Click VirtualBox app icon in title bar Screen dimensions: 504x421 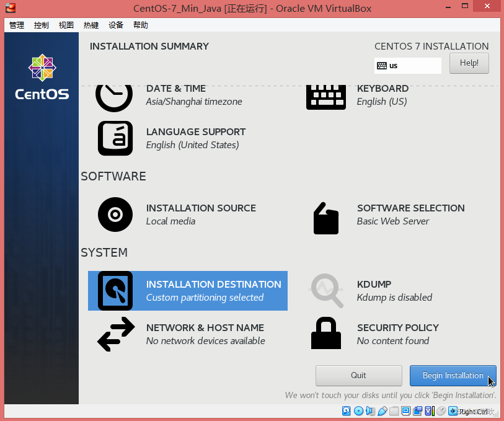(x=11, y=7)
